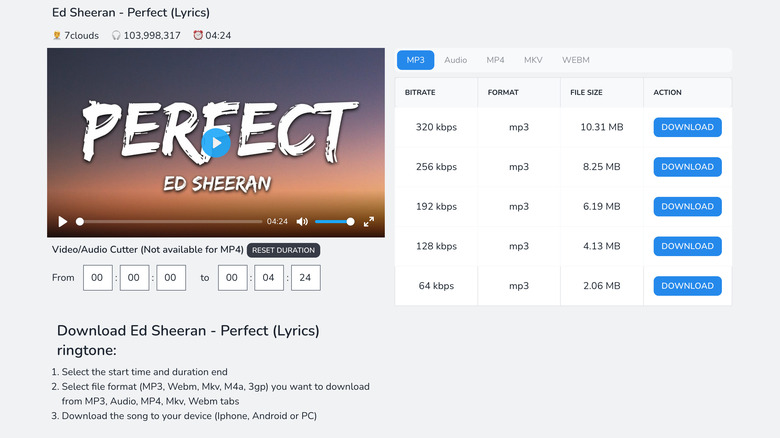Click the 04:24 time in the player bar

coord(277,221)
